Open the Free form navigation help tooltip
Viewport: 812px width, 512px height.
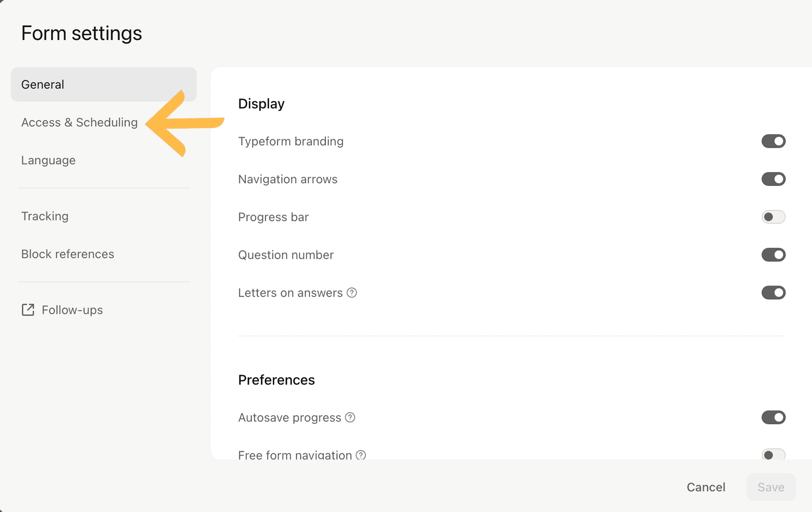coord(361,455)
